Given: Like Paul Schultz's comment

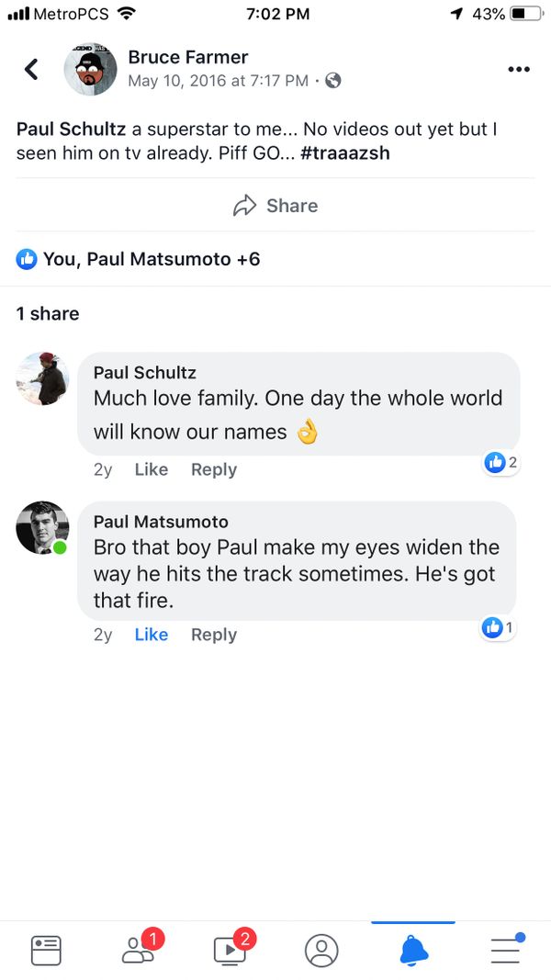Looking at the screenshot, I should [152, 469].
